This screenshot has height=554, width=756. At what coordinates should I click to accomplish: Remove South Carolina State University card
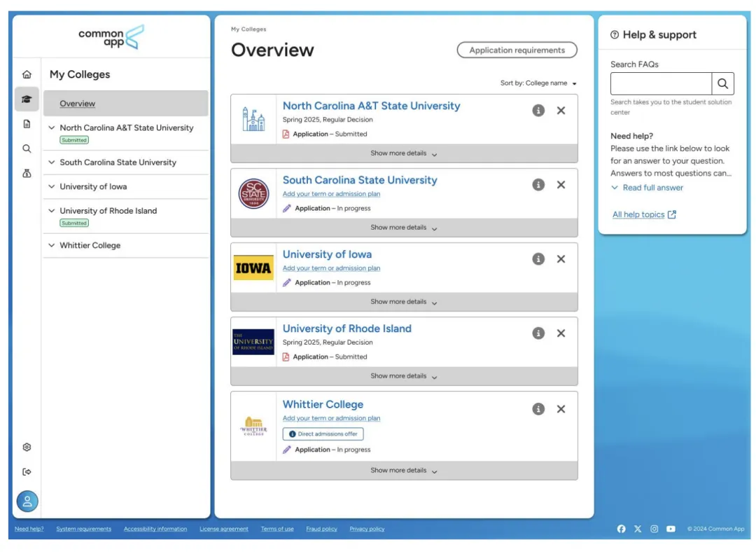tap(561, 185)
